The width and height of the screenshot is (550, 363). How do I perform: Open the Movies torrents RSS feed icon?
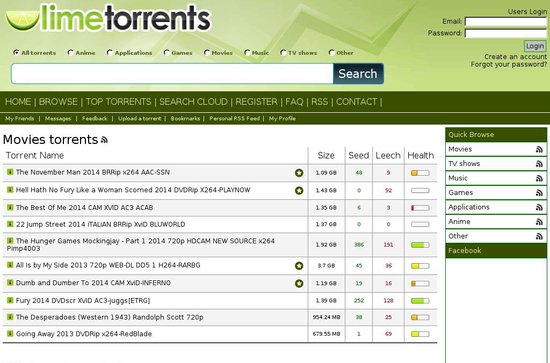[104, 140]
